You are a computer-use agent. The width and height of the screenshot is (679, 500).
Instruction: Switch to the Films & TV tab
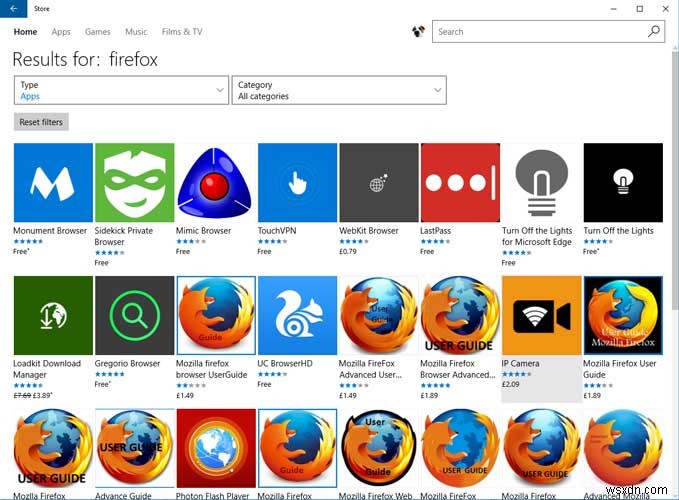[x=182, y=32]
